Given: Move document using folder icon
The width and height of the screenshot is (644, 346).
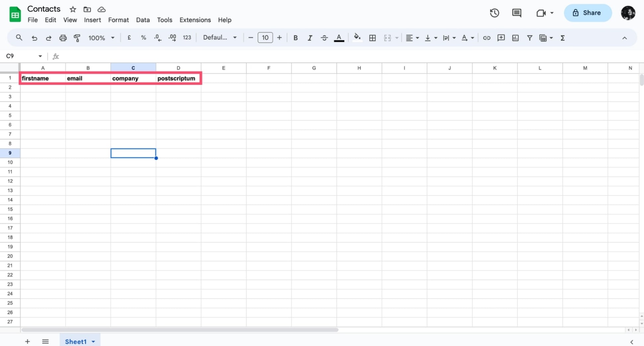Looking at the screenshot, I should click(87, 9).
